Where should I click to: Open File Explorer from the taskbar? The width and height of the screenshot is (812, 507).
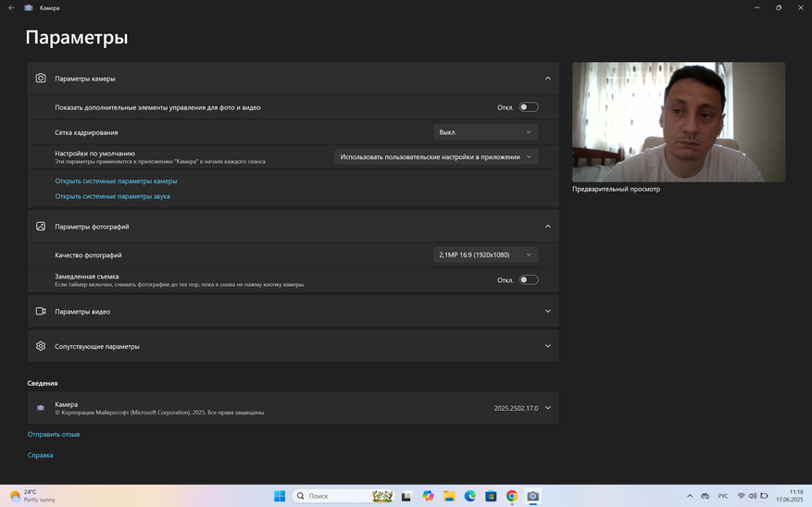point(449,496)
